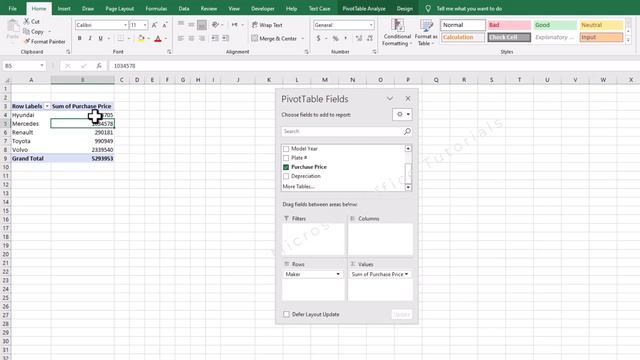Click the Top Align icon
This screenshot has width=640, height=360.
coord(181,24)
